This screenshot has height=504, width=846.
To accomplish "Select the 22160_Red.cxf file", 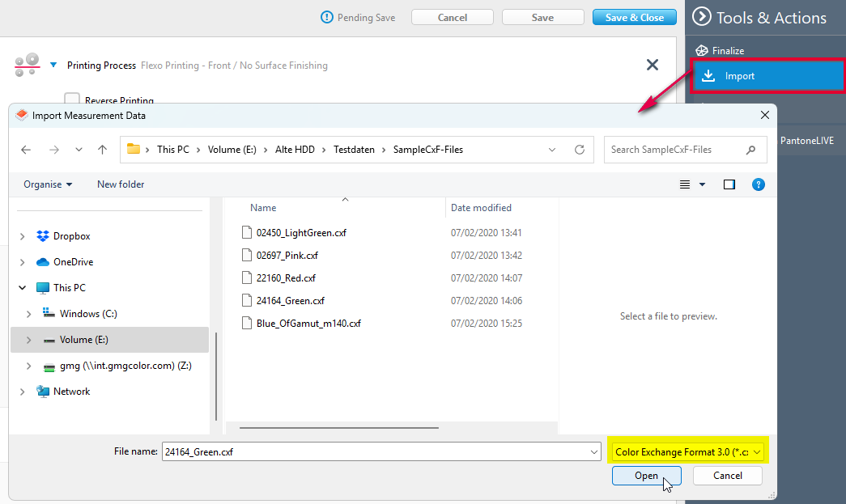I will tap(286, 277).
